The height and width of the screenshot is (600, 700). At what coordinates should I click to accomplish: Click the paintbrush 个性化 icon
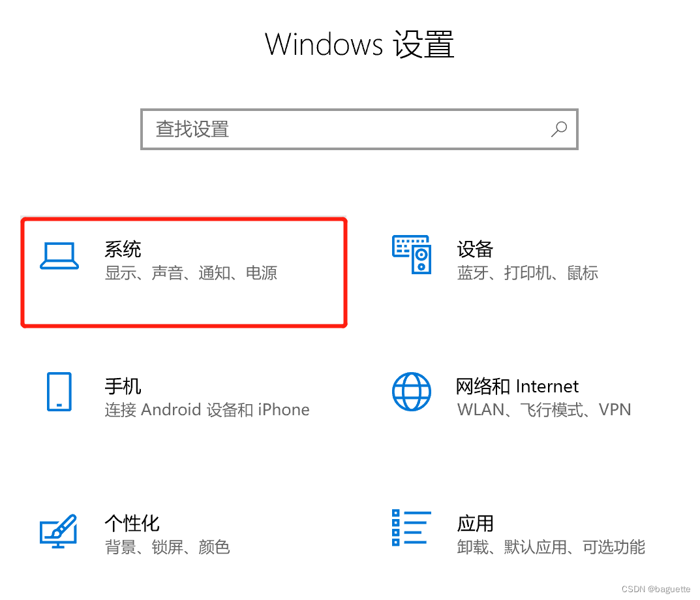click(x=59, y=531)
